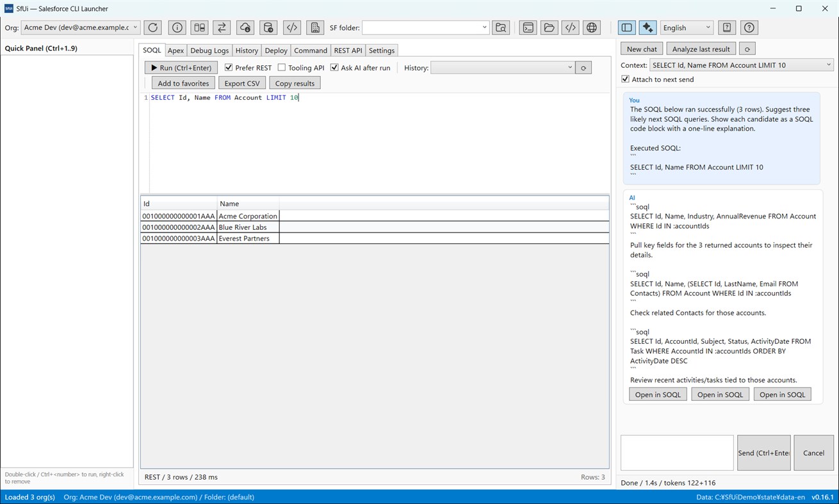The image size is (839, 504).
Task: Select the Acme Corporation cell in results
Action: tap(248, 216)
